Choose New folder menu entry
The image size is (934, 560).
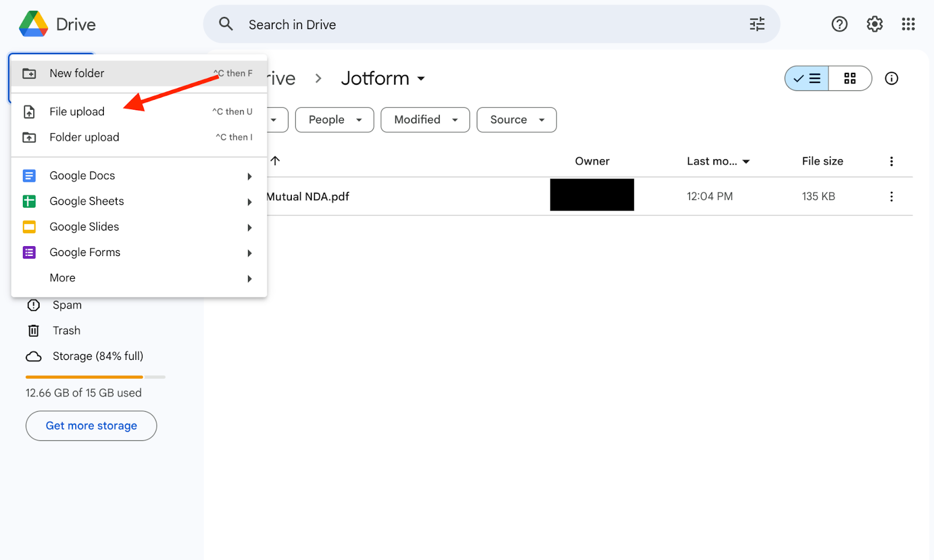[77, 73]
